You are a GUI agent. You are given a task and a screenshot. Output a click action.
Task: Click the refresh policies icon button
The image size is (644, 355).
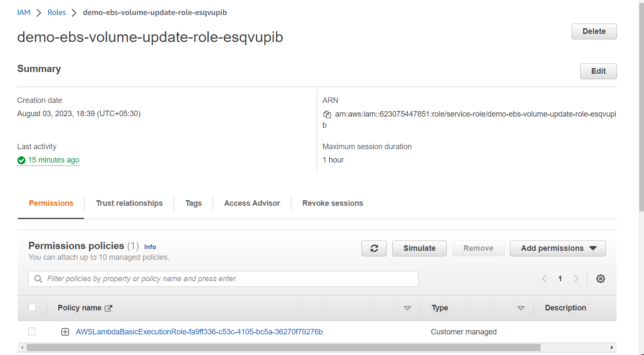coord(374,248)
